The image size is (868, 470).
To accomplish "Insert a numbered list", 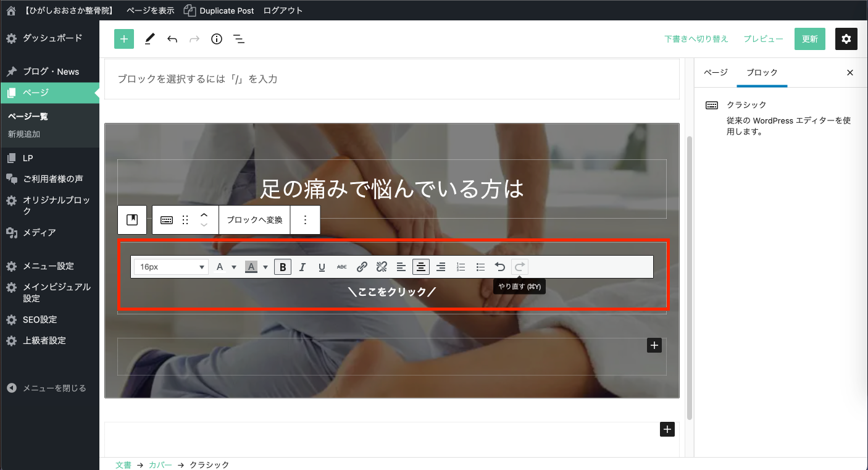I will (x=461, y=267).
